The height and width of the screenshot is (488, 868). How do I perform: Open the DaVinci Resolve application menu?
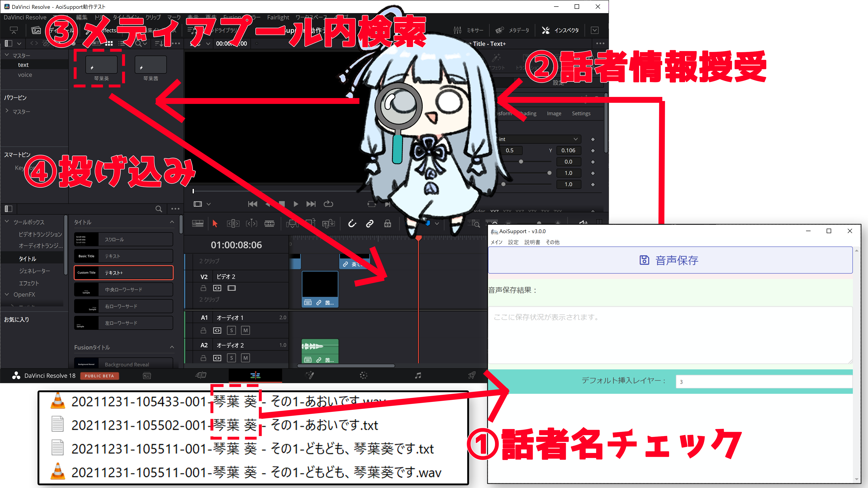click(25, 17)
